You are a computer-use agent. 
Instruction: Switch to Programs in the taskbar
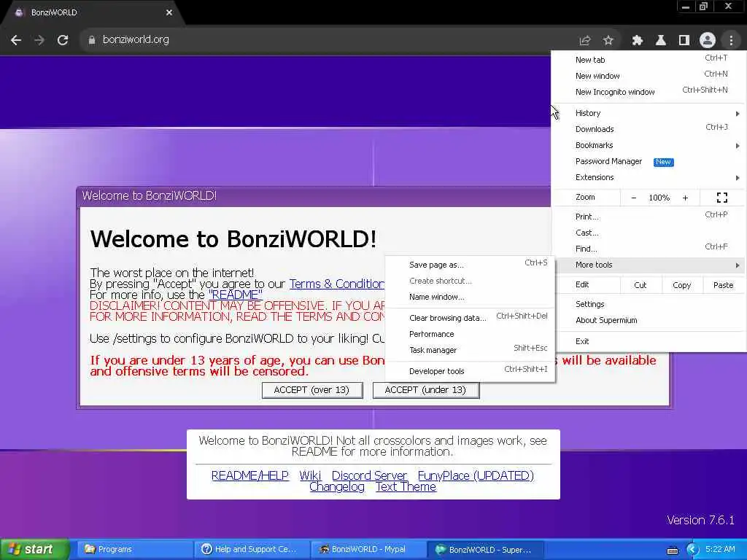(134, 550)
